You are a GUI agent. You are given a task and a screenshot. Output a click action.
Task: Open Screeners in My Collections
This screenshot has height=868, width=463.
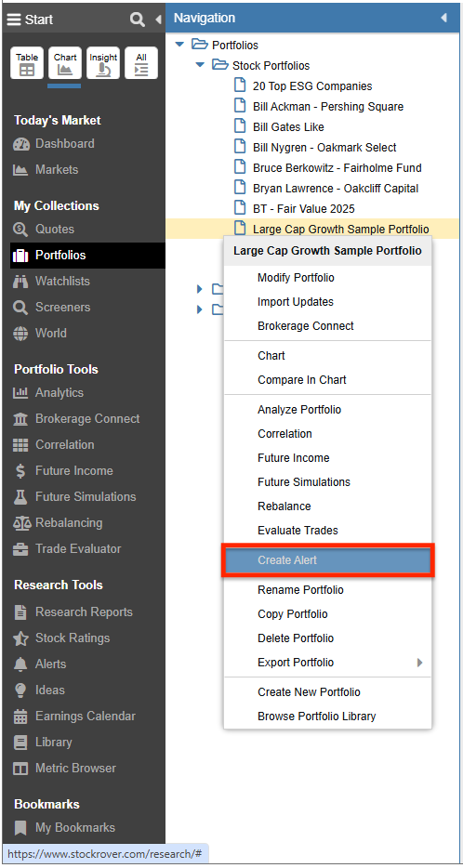click(x=62, y=308)
